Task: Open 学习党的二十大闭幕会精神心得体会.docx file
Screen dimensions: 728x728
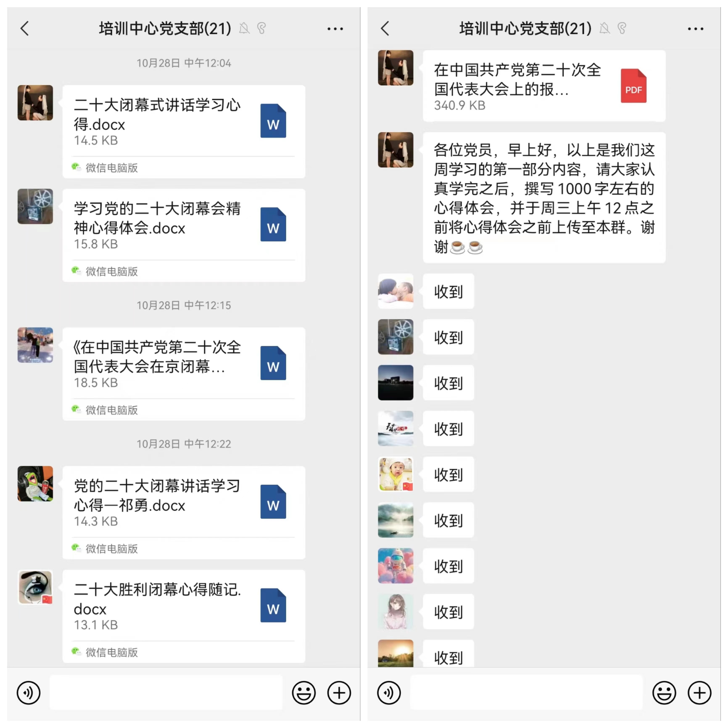Action: (184, 235)
